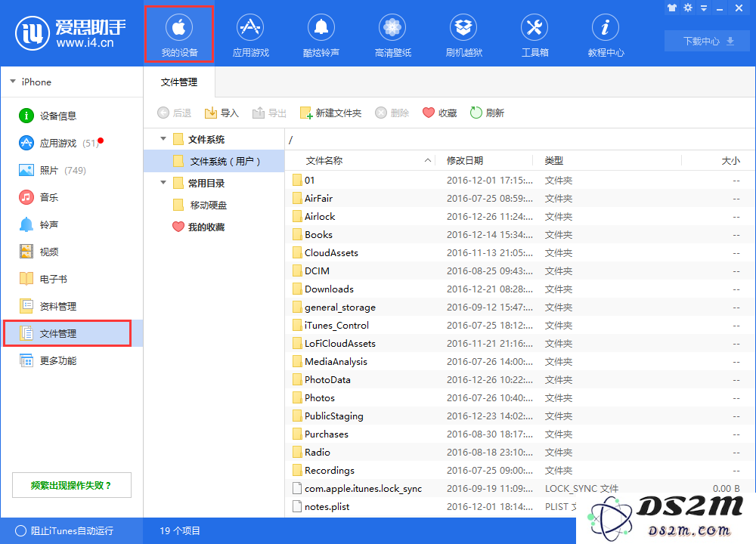
Task: Select the CloudAssets folder row
Action: [x=519, y=253]
